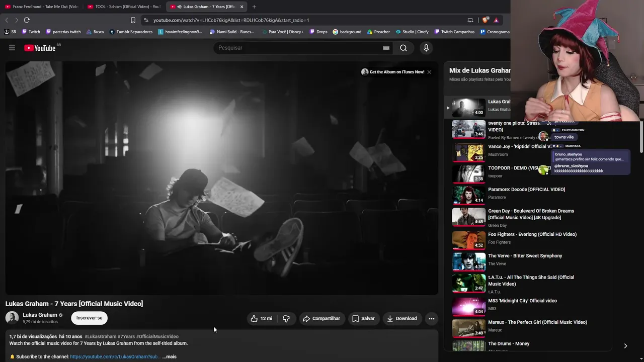Reload the page in the browser
Image resolution: width=644 pixels, height=362 pixels.
pos(27,20)
